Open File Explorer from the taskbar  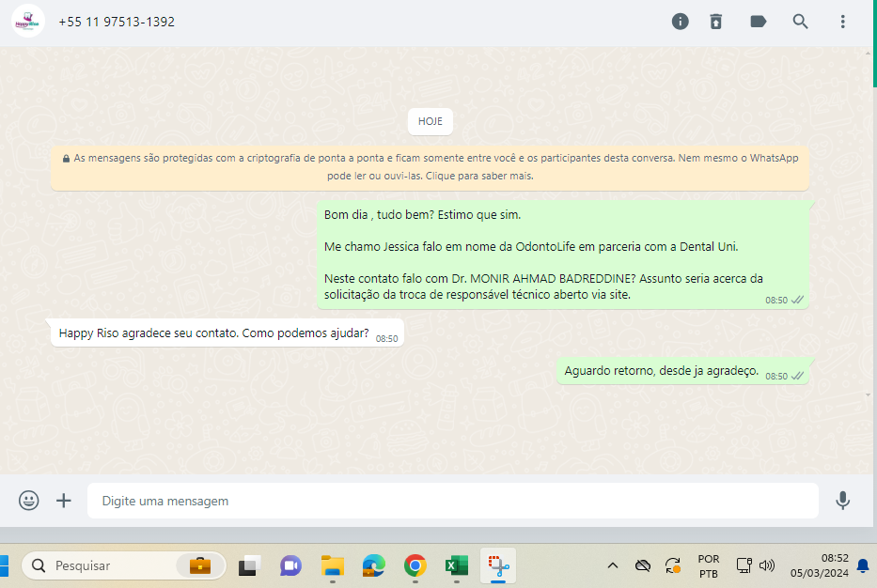click(x=332, y=565)
